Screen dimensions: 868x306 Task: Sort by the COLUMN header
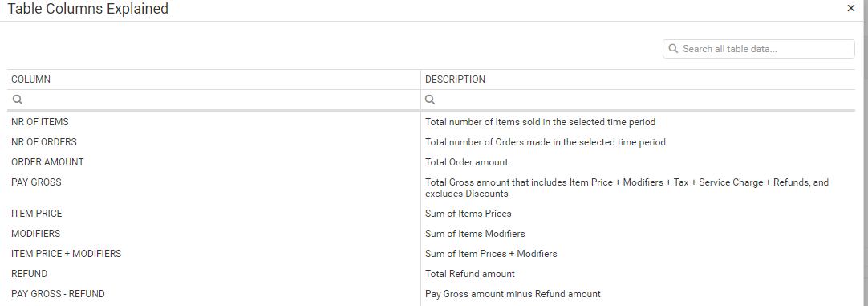click(31, 80)
